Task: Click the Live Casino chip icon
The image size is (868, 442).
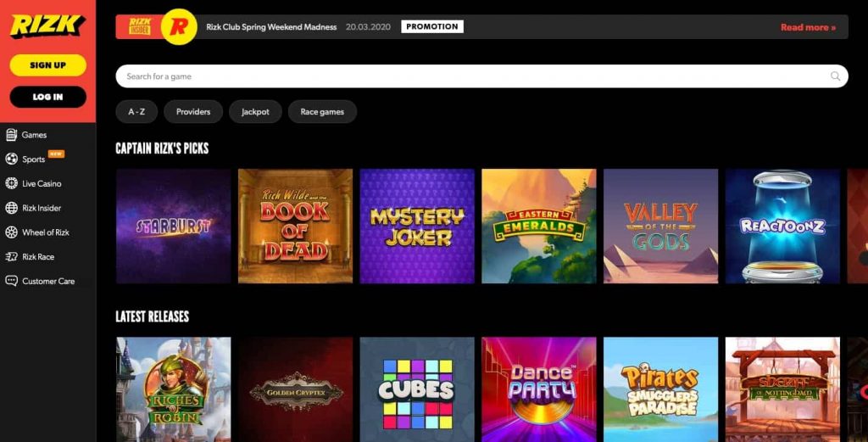Action: [x=11, y=183]
